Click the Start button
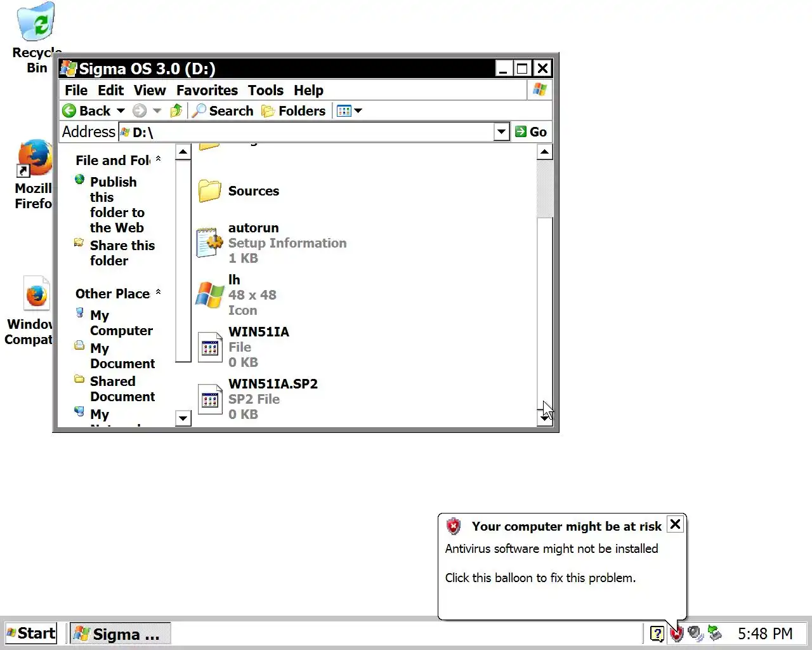 [30, 633]
